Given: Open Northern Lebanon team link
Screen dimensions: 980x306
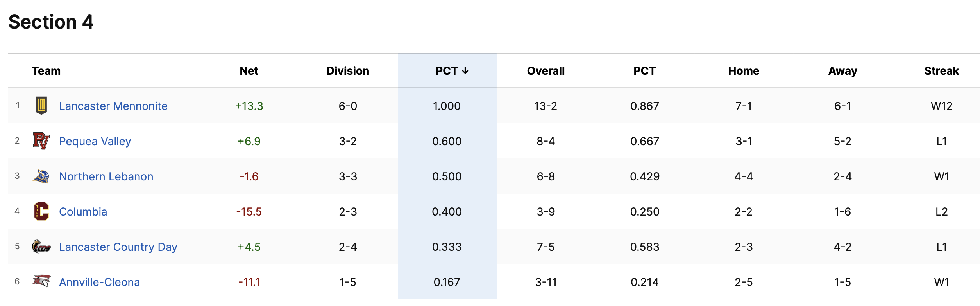Looking at the screenshot, I should [x=106, y=176].
